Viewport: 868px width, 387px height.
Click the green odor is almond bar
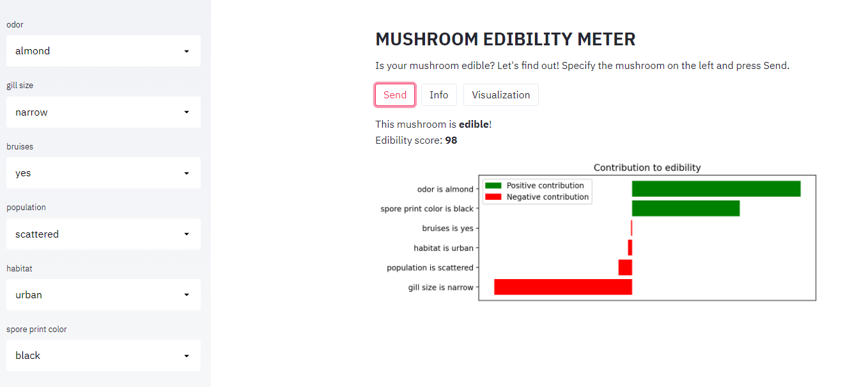coord(717,189)
